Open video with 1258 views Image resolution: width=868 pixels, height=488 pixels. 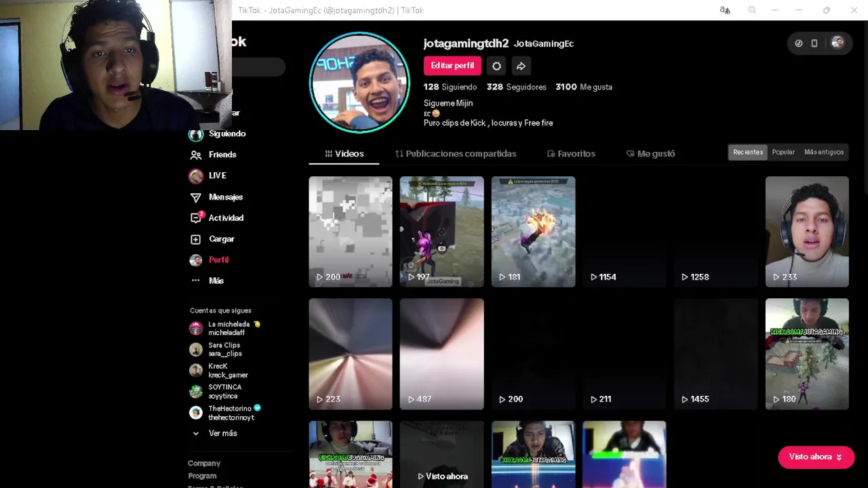click(715, 232)
